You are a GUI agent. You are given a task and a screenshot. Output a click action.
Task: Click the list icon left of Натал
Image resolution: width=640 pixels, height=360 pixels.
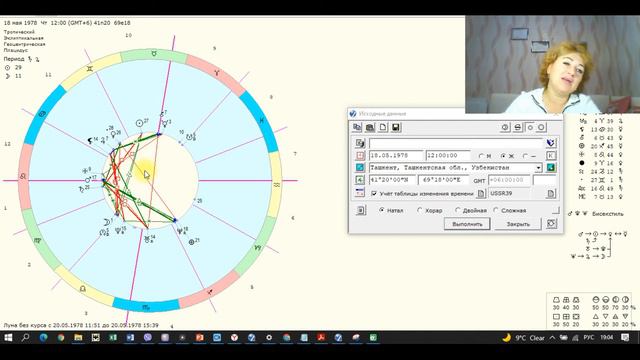[361, 210]
